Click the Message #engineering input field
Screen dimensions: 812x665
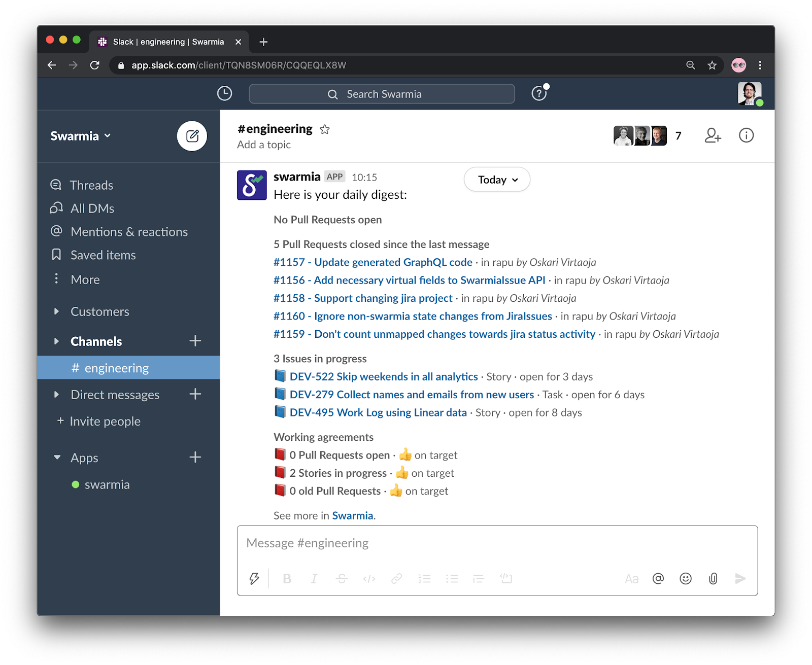point(496,543)
